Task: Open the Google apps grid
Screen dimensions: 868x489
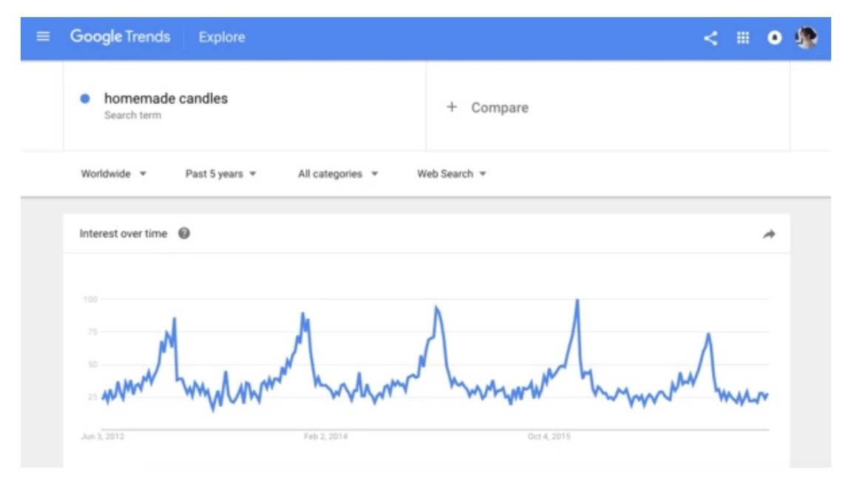Action: pos(743,38)
